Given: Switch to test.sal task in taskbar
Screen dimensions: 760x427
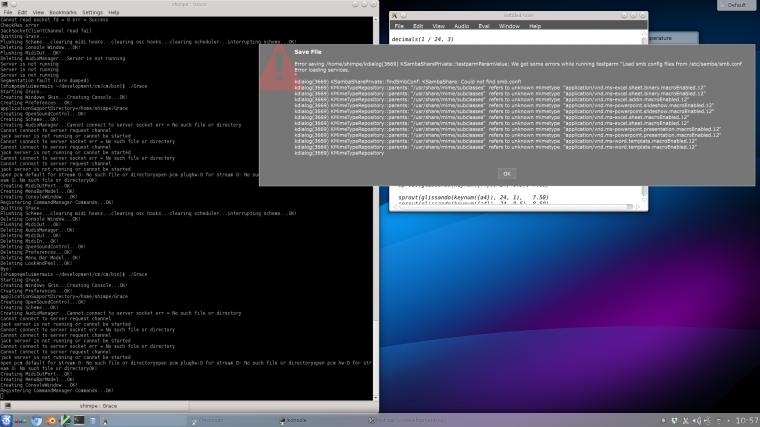Looking at the screenshot, I should [406, 420].
